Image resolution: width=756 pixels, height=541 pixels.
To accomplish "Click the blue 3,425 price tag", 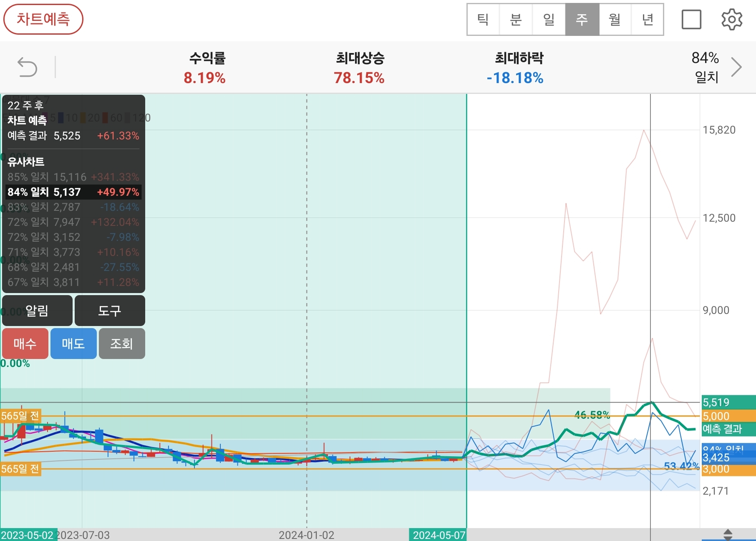I will [x=728, y=458].
